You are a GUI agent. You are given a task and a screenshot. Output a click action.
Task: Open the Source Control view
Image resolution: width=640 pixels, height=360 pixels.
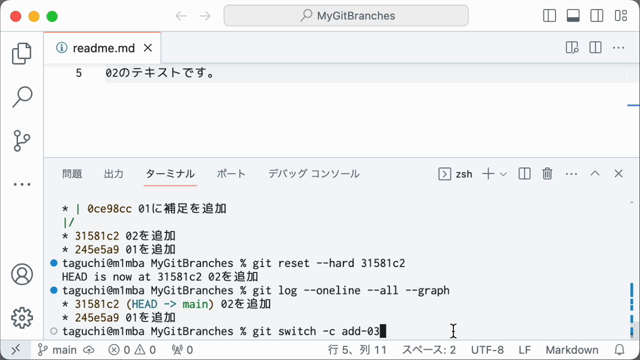[22, 141]
